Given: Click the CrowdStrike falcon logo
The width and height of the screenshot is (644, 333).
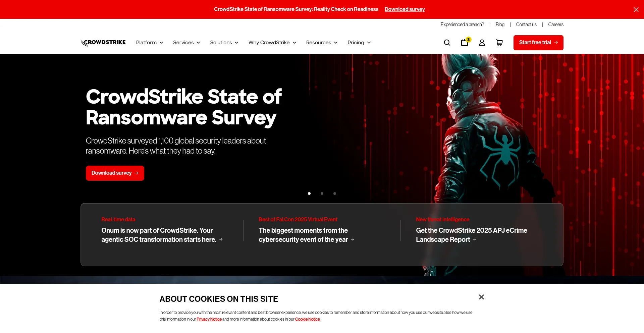Looking at the screenshot, I should coord(103,43).
